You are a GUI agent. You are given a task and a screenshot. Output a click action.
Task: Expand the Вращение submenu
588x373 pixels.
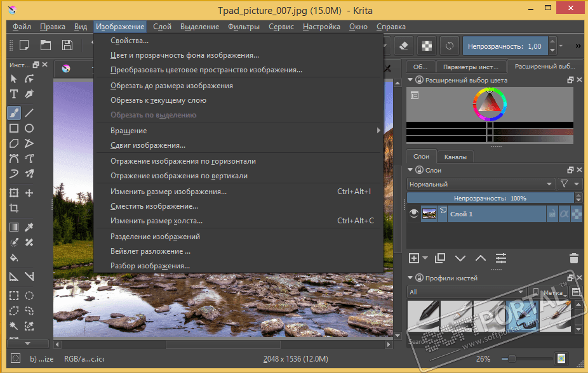click(239, 131)
